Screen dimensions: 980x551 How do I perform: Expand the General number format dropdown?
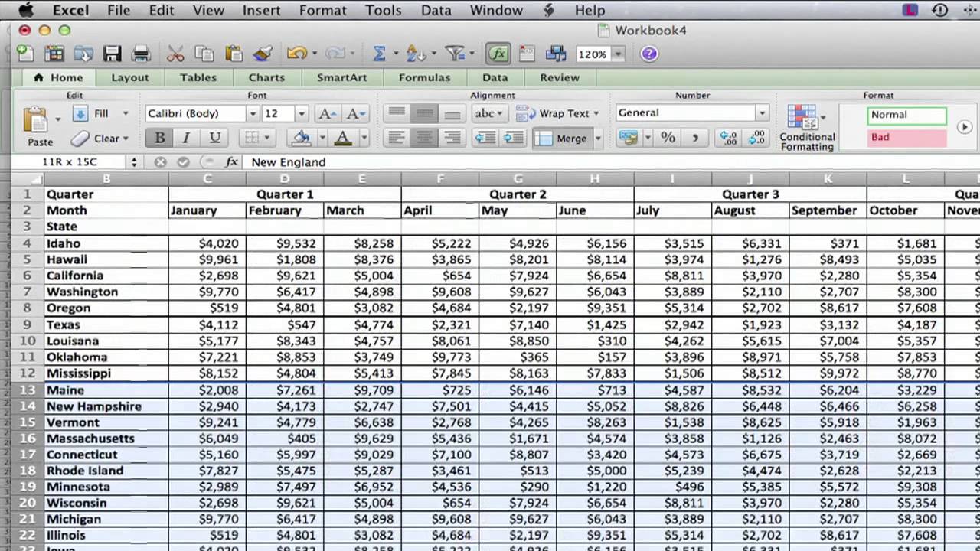pyautogui.click(x=762, y=113)
